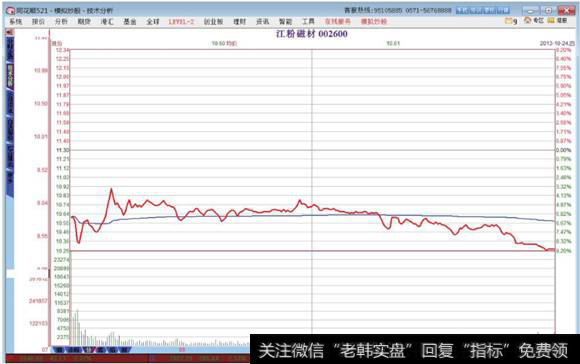
Task: Open the 工具 menu
Action: point(308,21)
